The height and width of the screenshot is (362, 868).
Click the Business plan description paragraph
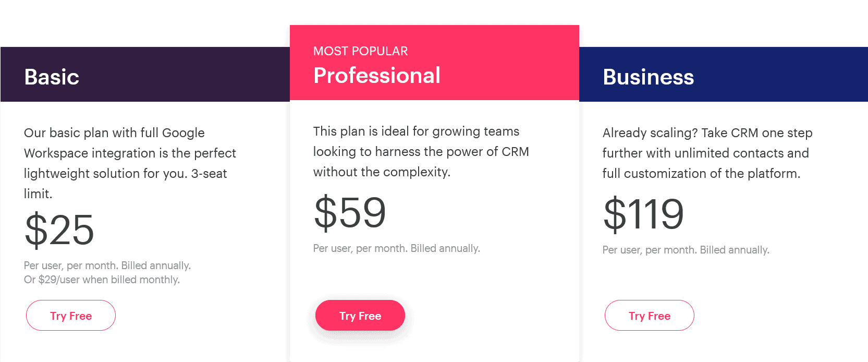705,153
